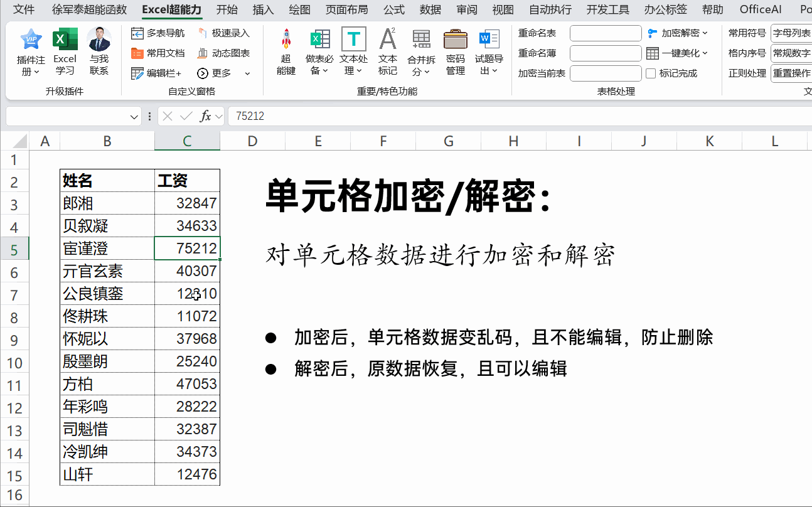This screenshot has width=812, height=507.
Task: Open the 做表必备 dropdown menu
Action: click(324, 71)
